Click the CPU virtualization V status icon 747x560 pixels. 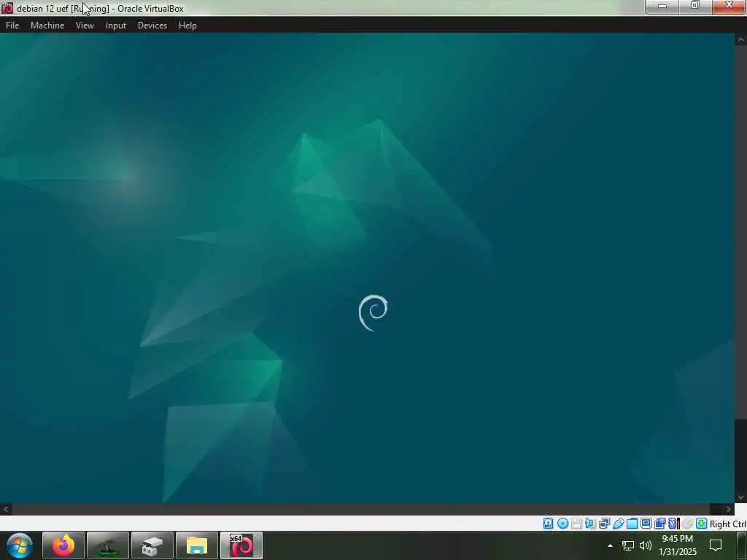pyautogui.click(x=673, y=524)
